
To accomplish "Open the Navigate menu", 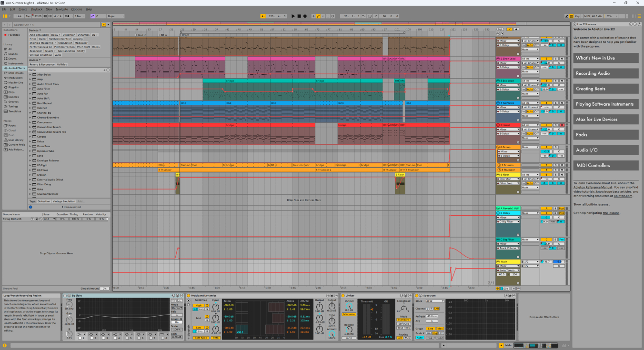I will click(x=62, y=9).
